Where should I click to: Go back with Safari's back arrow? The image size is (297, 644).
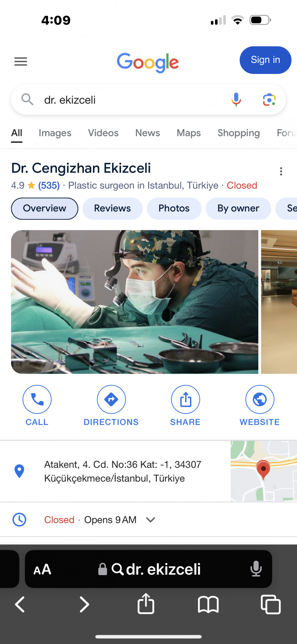click(20, 604)
